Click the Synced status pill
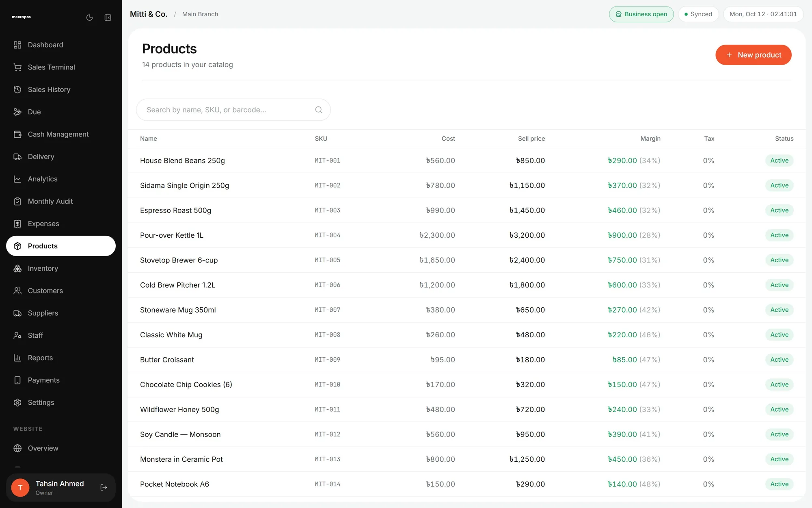This screenshot has width=812, height=508. [x=698, y=14]
